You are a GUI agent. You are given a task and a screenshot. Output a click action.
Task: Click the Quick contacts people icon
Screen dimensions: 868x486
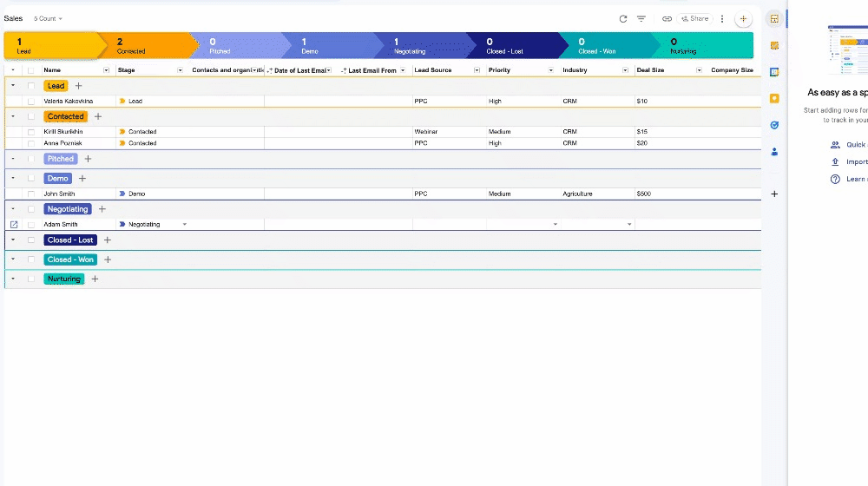[835, 144]
